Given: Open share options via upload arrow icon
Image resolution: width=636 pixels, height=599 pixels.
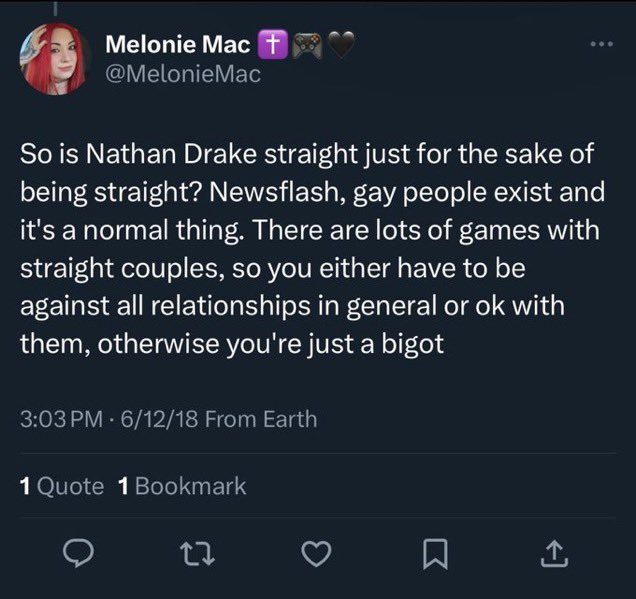Looking at the screenshot, I should [554, 553].
